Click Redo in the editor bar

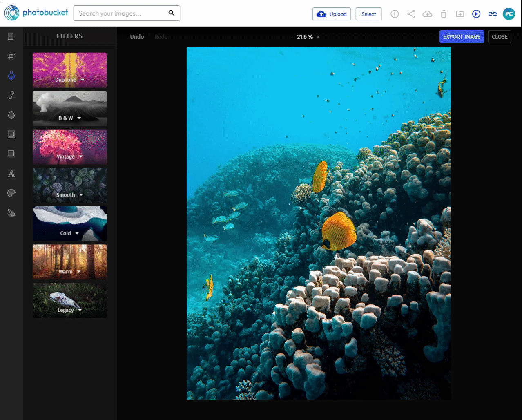[161, 37]
